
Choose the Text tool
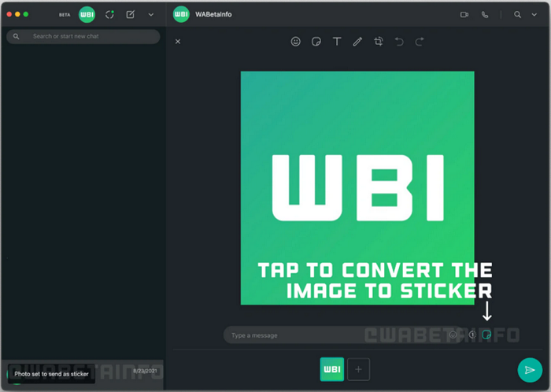coord(337,42)
